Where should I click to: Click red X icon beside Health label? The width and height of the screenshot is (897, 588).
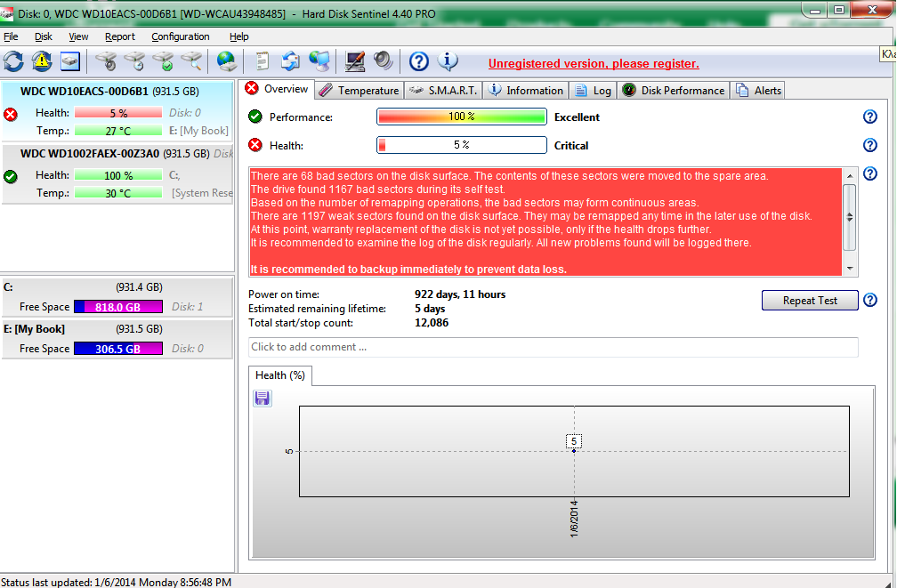(x=255, y=145)
